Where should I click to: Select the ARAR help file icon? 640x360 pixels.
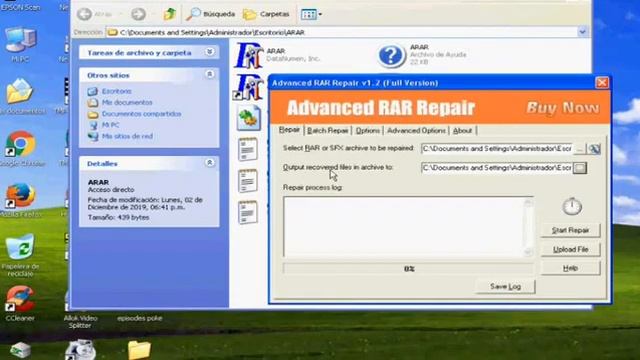tap(391, 55)
